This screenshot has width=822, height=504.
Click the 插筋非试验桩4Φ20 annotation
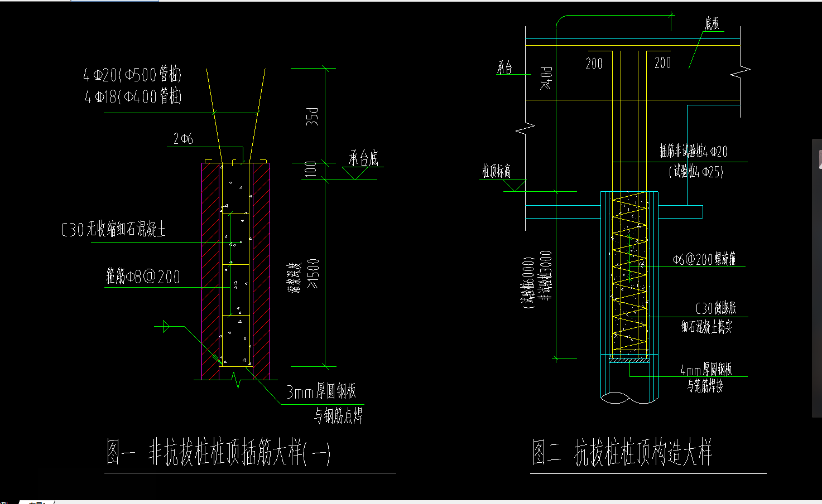694,151
